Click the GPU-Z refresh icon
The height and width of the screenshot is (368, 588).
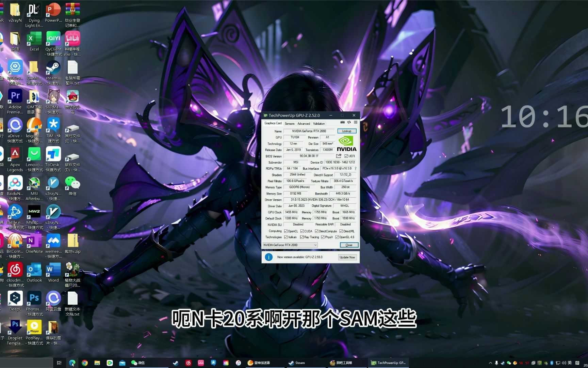(349, 122)
